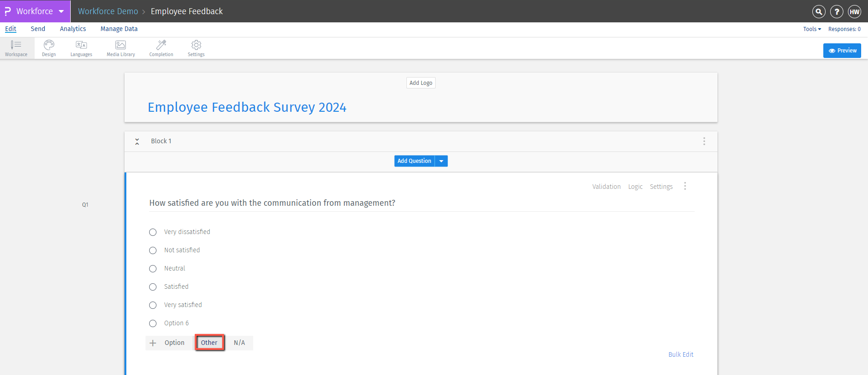
Task: Open the Languages translation tool
Action: [x=81, y=47]
